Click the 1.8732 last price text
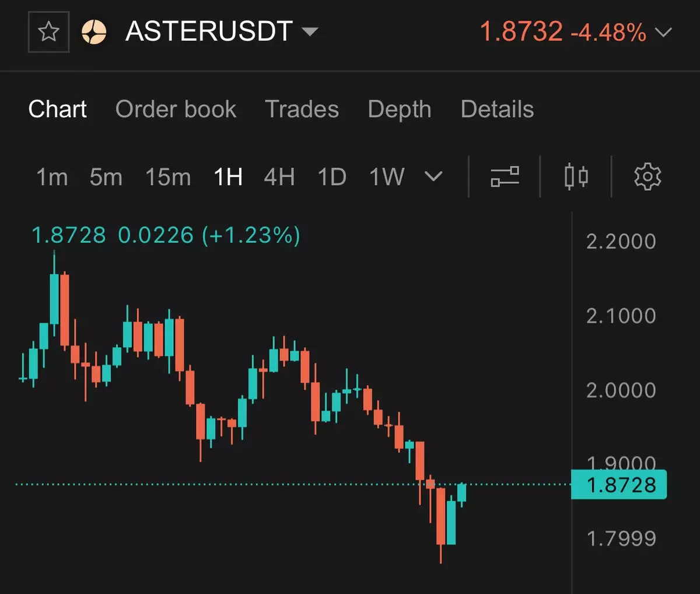 pyautogui.click(x=521, y=32)
